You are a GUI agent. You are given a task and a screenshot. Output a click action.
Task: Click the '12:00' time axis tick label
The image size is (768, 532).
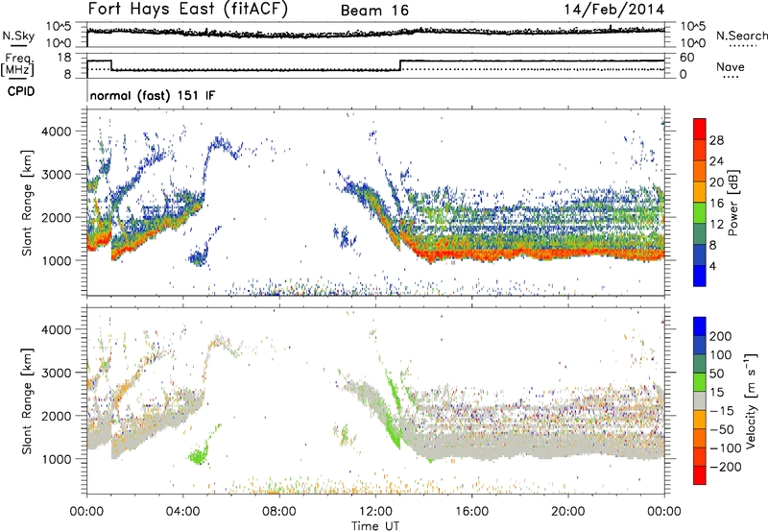click(375, 512)
